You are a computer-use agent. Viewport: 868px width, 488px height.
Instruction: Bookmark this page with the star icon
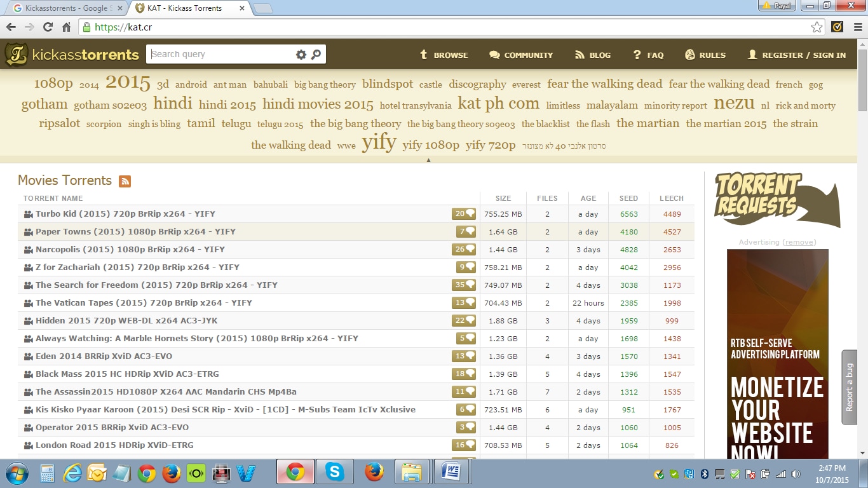pos(817,27)
